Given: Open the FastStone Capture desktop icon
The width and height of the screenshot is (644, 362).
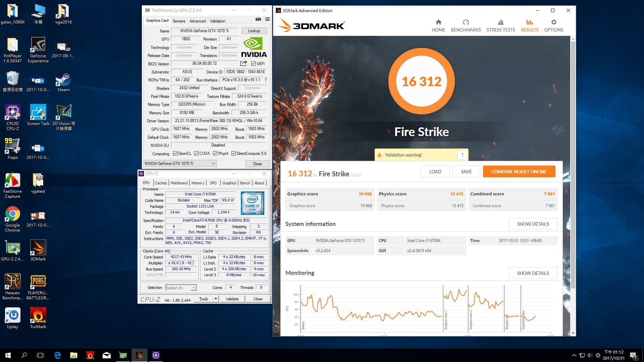Looking at the screenshot, I should (13, 185).
